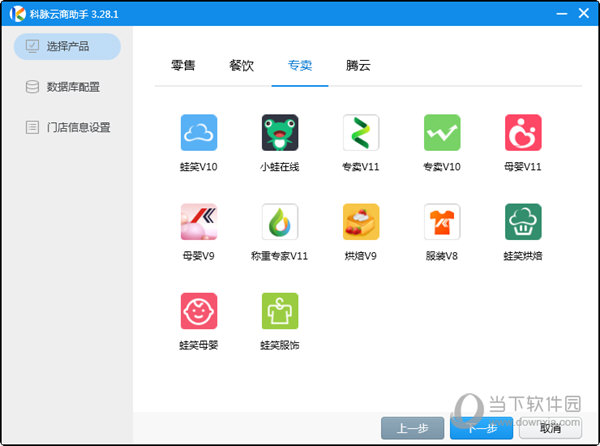Pick the 蛙笑服饰 green clothing icon

point(280,311)
